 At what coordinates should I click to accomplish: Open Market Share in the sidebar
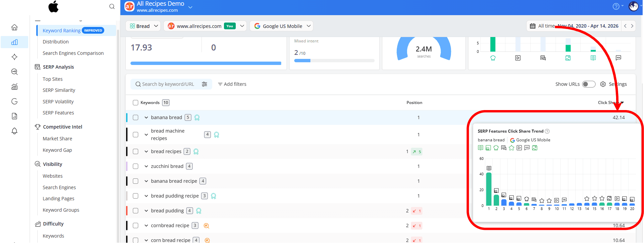tap(58, 139)
